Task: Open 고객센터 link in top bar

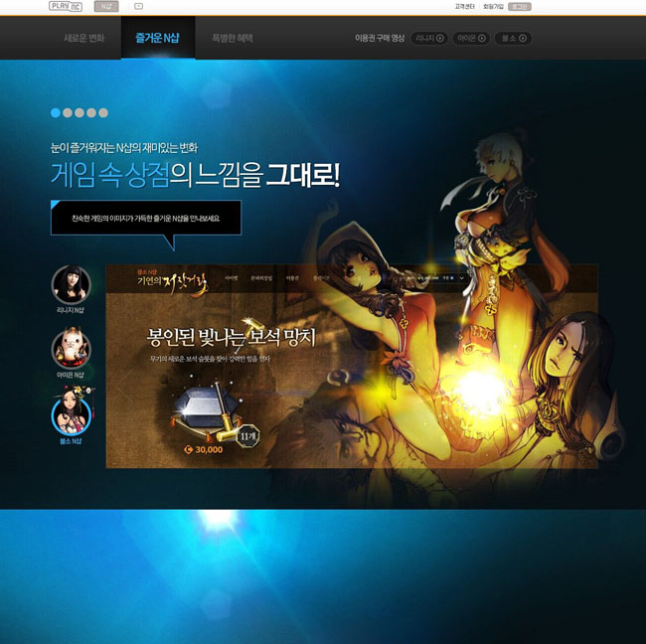Action: point(465,7)
